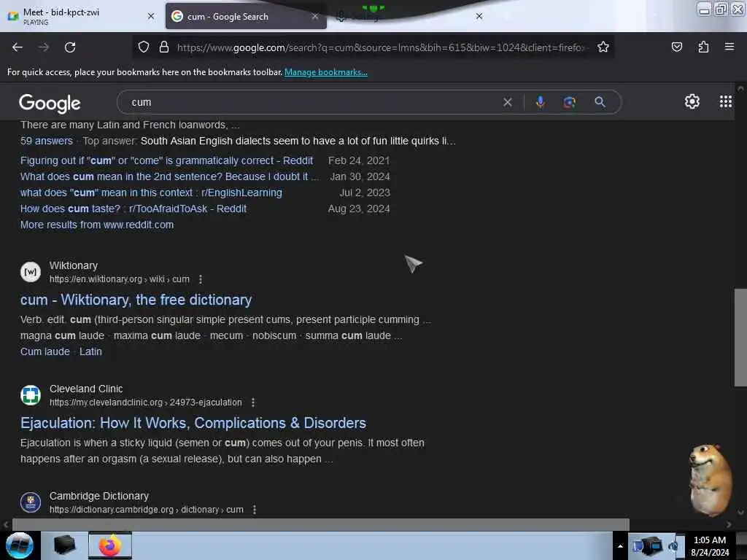Click the Wiktionary site favicon
This screenshot has height=560, width=747.
point(31,272)
